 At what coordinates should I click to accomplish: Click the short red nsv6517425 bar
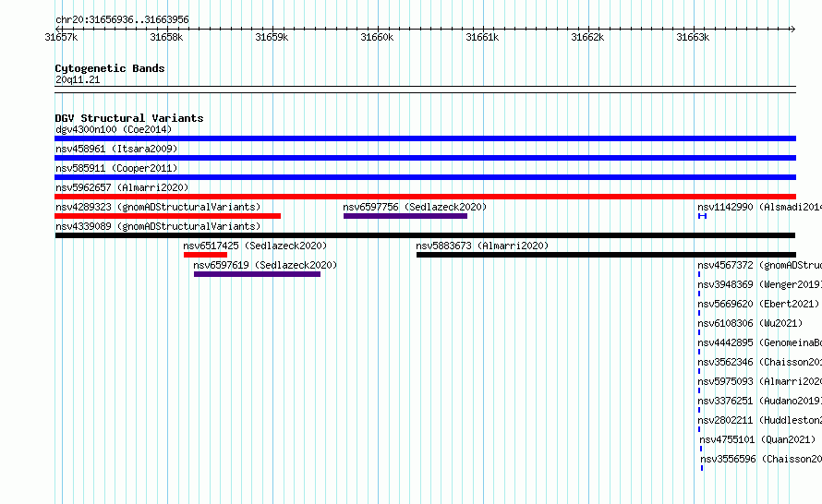point(205,255)
